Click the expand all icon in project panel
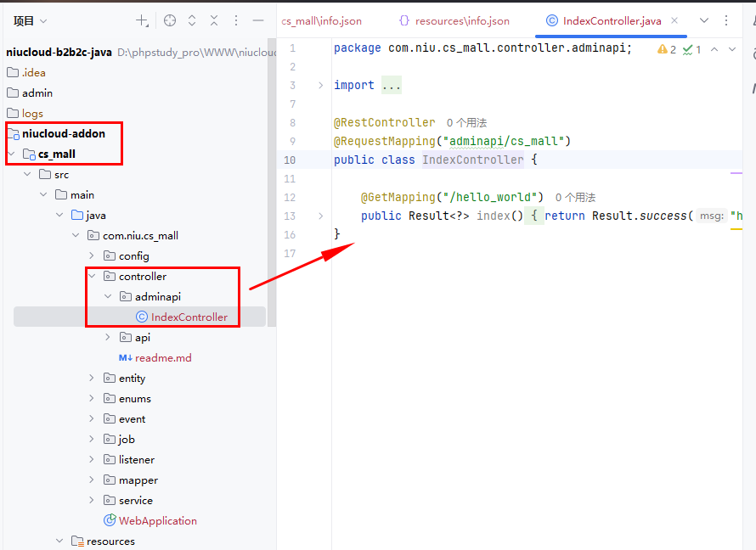756x550 pixels. [192, 20]
